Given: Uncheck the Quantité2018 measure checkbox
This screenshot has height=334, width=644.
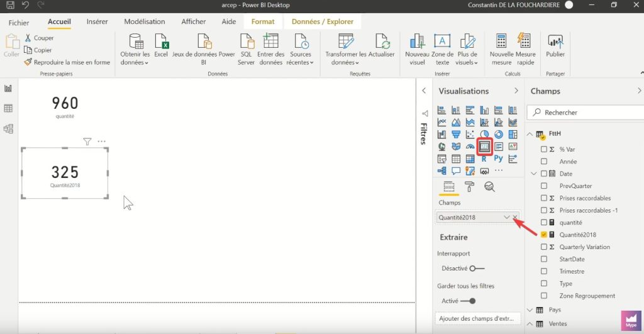Looking at the screenshot, I should click(544, 235).
